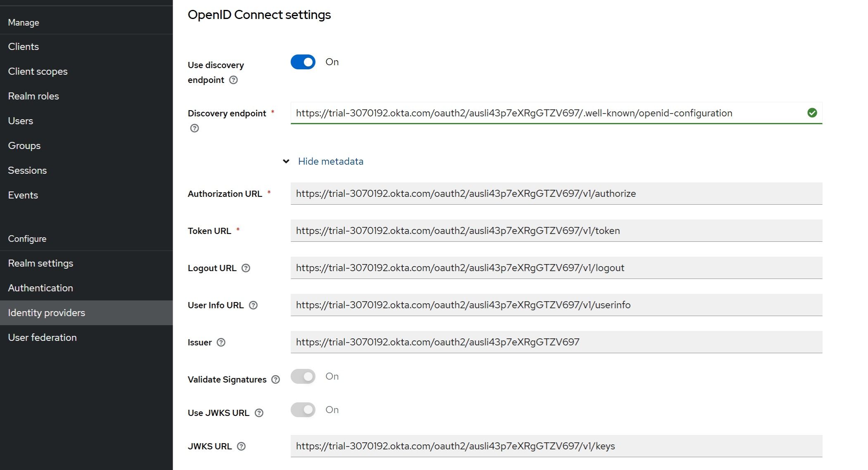This screenshot has width=868, height=470.
Task: Click the Issuer help icon
Action: pos(221,342)
